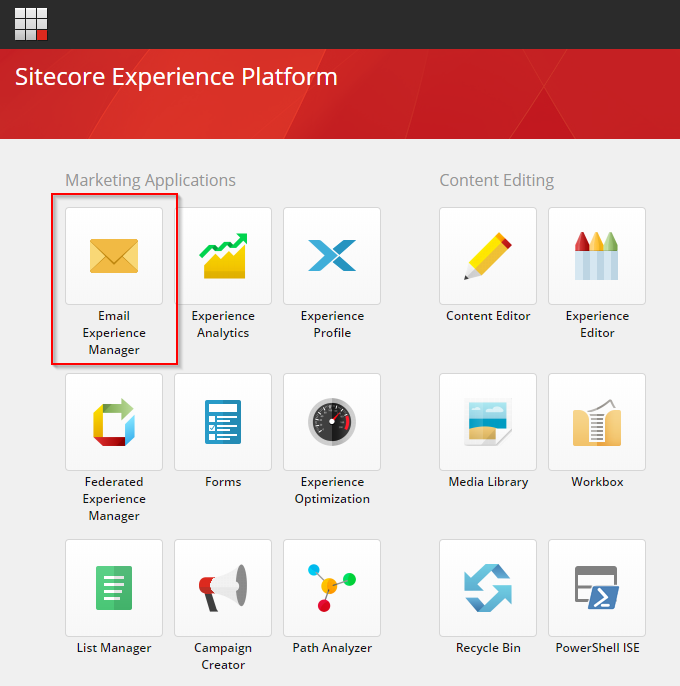This screenshot has height=686, width=680.
Task: Click the Forms label text
Action: point(223,482)
